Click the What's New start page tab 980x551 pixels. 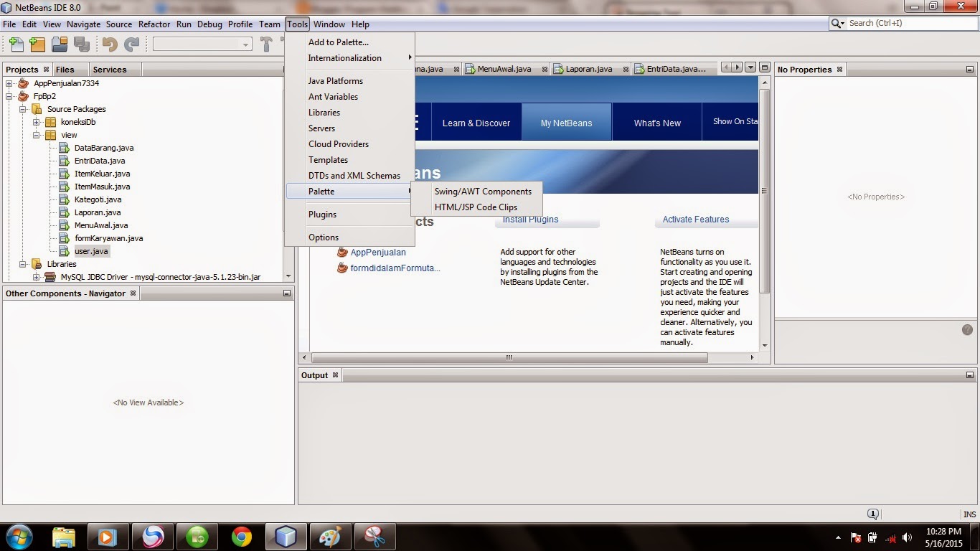point(657,123)
